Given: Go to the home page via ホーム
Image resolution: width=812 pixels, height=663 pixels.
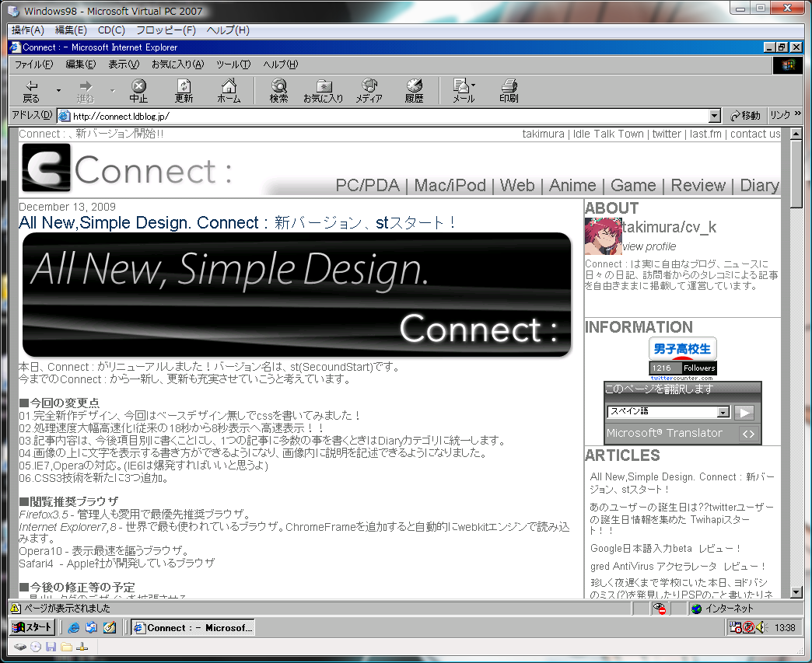Looking at the screenshot, I should pyautogui.click(x=229, y=91).
